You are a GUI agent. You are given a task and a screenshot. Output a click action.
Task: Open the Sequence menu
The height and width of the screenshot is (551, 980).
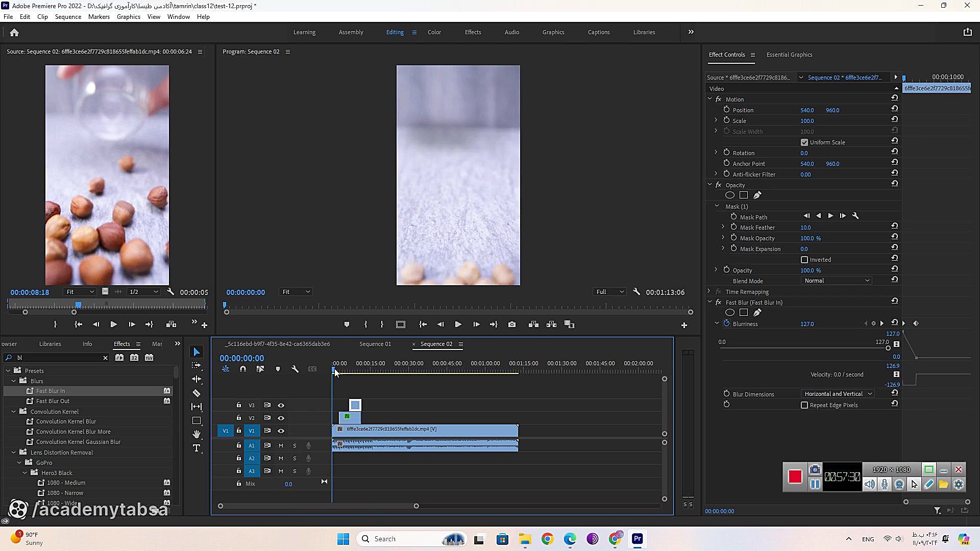coord(68,16)
